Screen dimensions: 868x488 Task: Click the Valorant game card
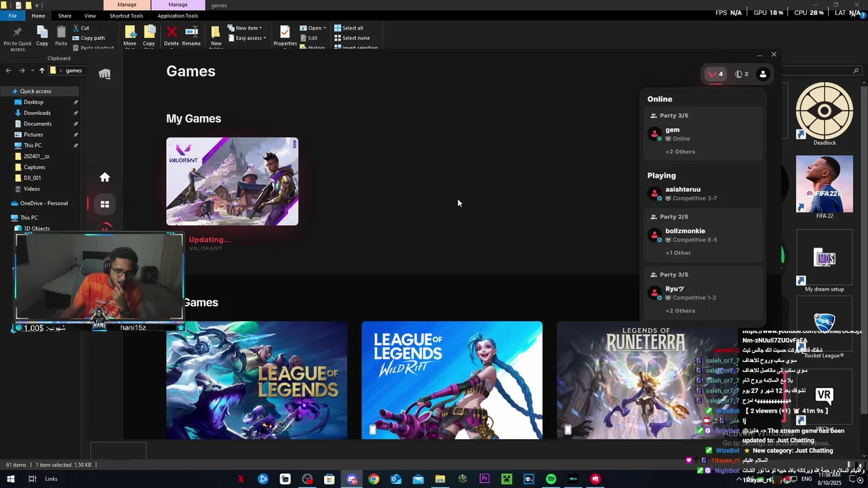(232, 182)
